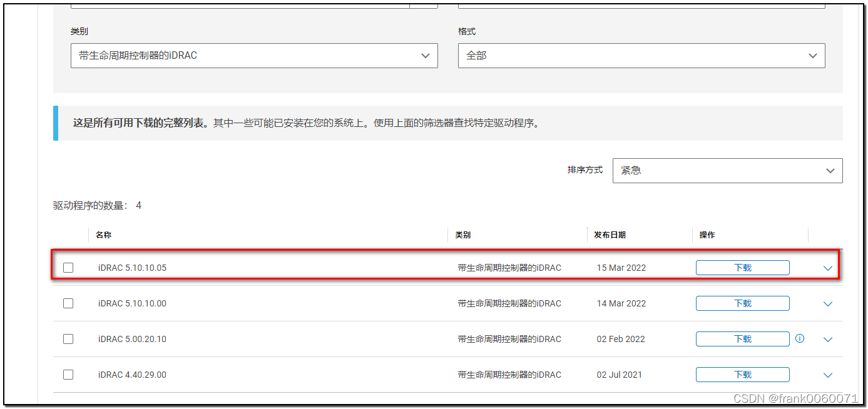The image size is (868, 409).
Task: Click 下载 button for iDRAC 5.10.10.05
Action: pyautogui.click(x=743, y=268)
